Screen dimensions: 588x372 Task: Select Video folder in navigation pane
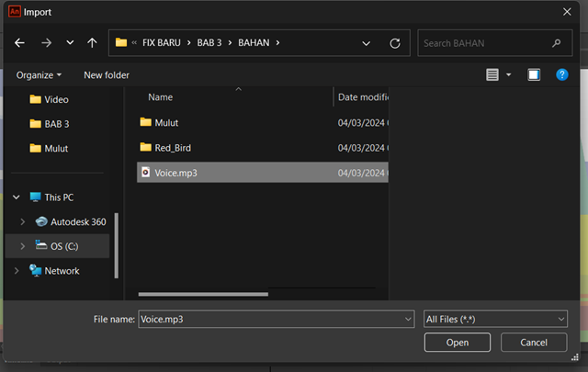click(49, 99)
